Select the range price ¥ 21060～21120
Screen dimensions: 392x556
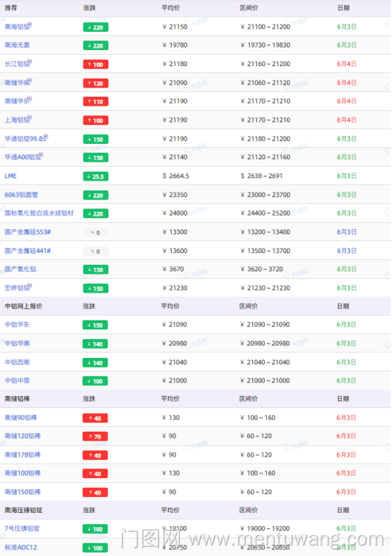266,83
